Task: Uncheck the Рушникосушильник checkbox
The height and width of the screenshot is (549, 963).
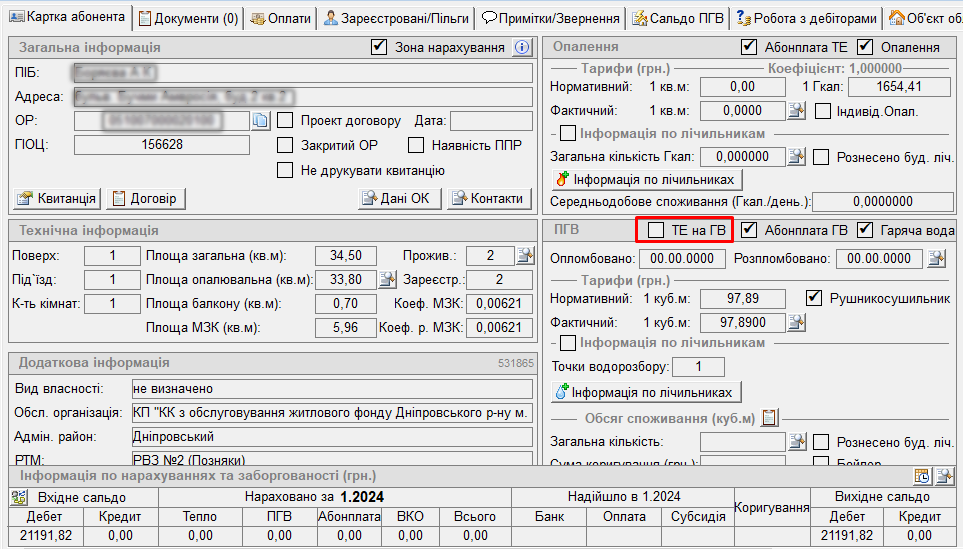Action: pos(814,298)
